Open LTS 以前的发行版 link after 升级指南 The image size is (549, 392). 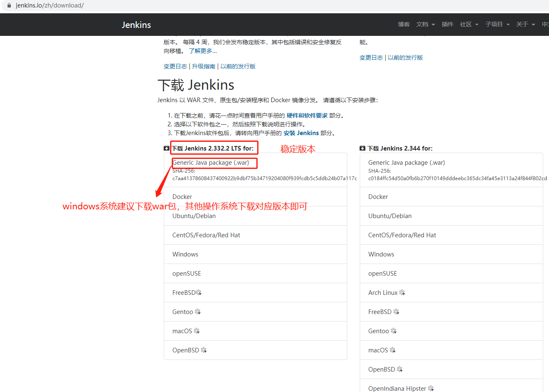[x=238, y=66]
